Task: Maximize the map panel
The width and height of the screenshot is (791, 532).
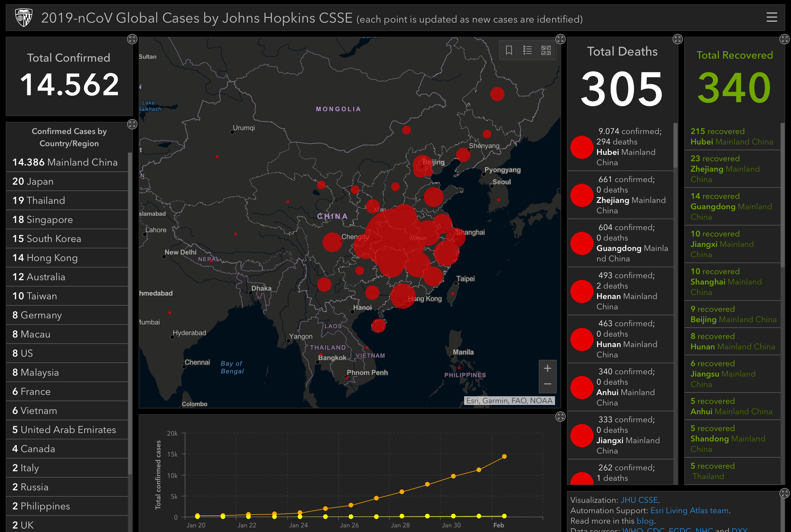Action: [x=560, y=39]
